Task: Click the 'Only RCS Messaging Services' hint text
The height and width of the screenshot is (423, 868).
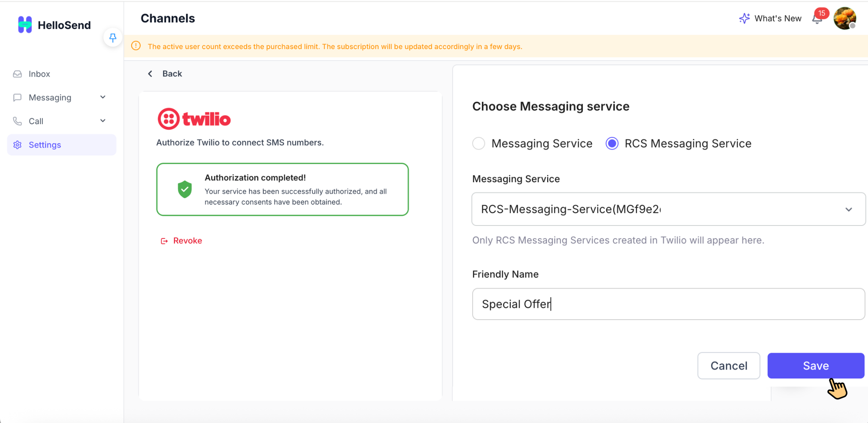Action: pyautogui.click(x=618, y=240)
